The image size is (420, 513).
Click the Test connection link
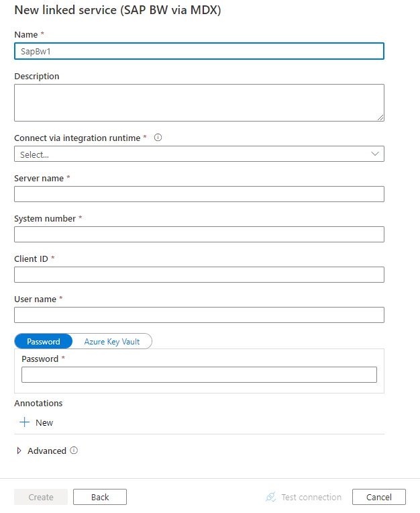pos(311,497)
